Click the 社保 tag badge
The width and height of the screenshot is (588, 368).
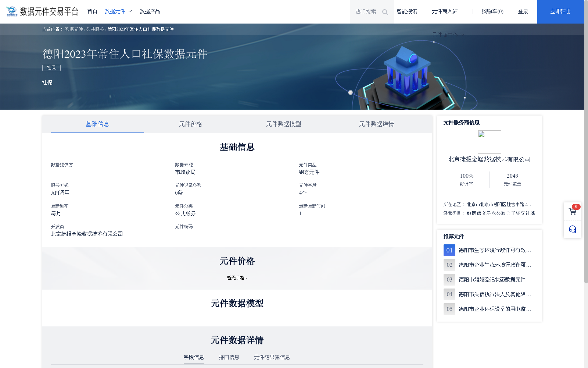click(51, 68)
